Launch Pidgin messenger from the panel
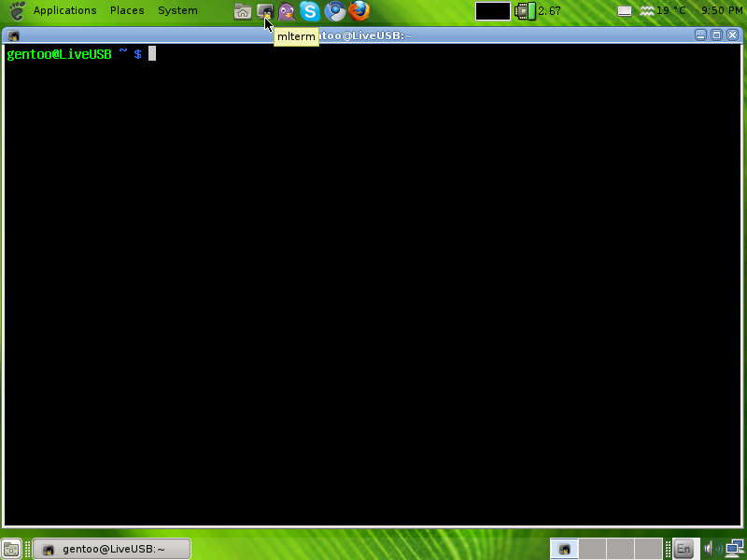747x560 pixels. tap(288, 11)
